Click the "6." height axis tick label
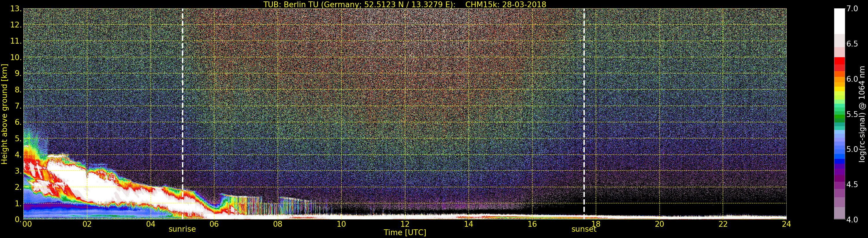The height and width of the screenshot is (238, 868). (18, 122)
